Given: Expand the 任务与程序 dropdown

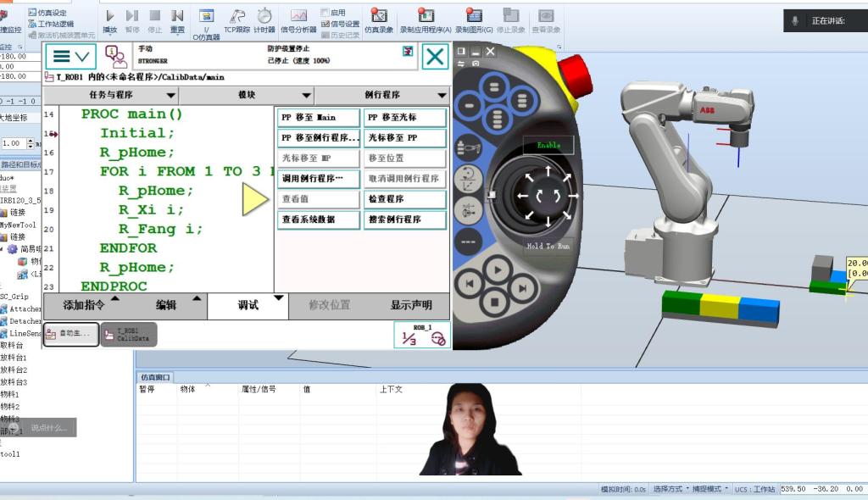Looking at the screenshot, I should (x=111, y=95).
